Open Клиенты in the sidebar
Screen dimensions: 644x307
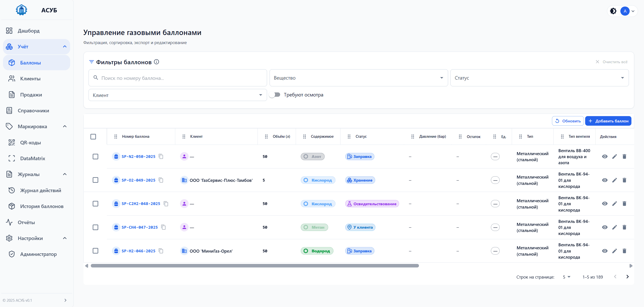tap(30, 79)
